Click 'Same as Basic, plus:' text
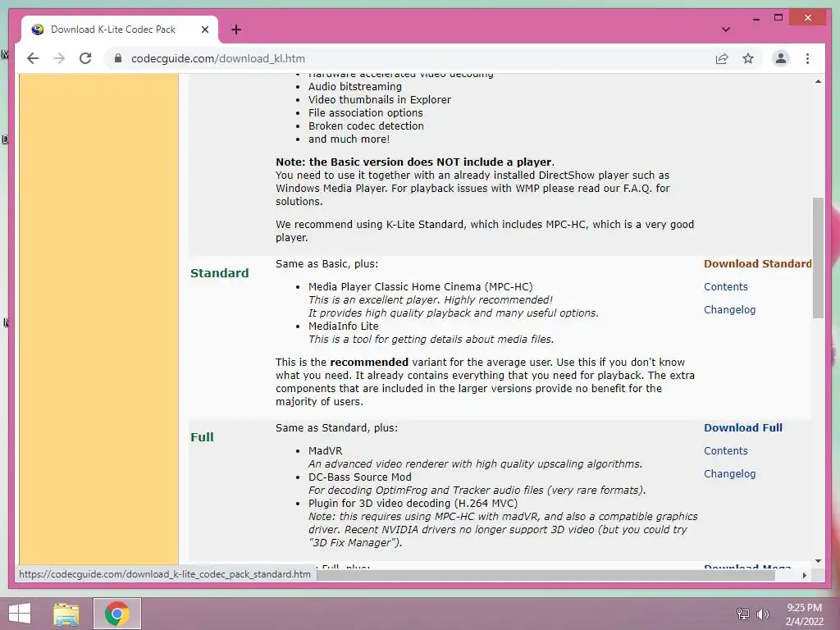 [326, 263]
